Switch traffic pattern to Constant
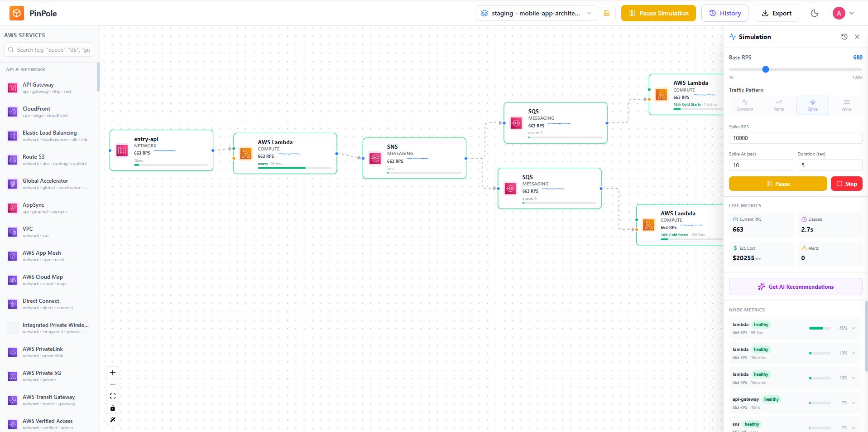 744,105
